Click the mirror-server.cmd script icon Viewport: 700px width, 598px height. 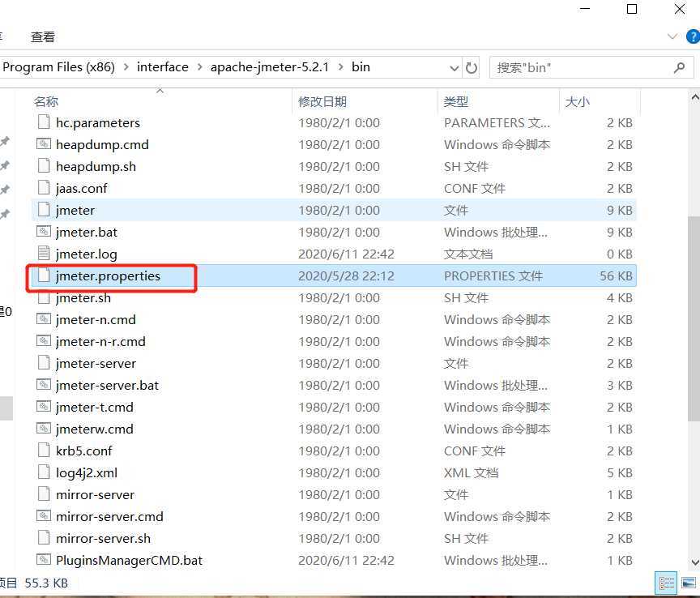(x=44, y=516)
